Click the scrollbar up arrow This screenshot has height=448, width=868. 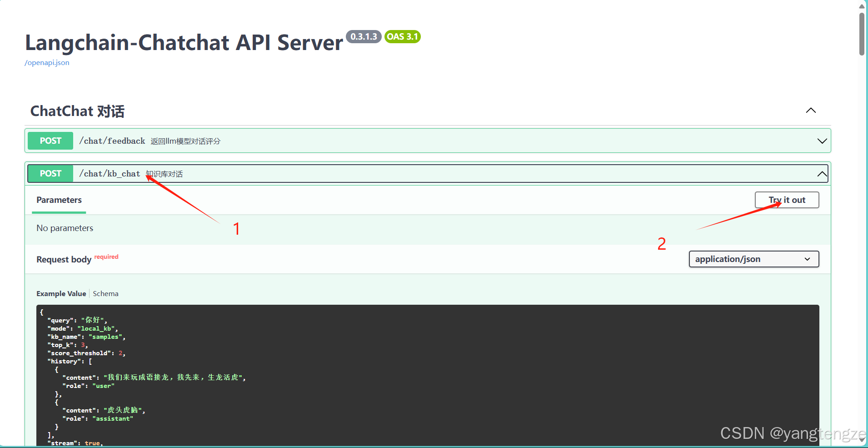(862, 6)
